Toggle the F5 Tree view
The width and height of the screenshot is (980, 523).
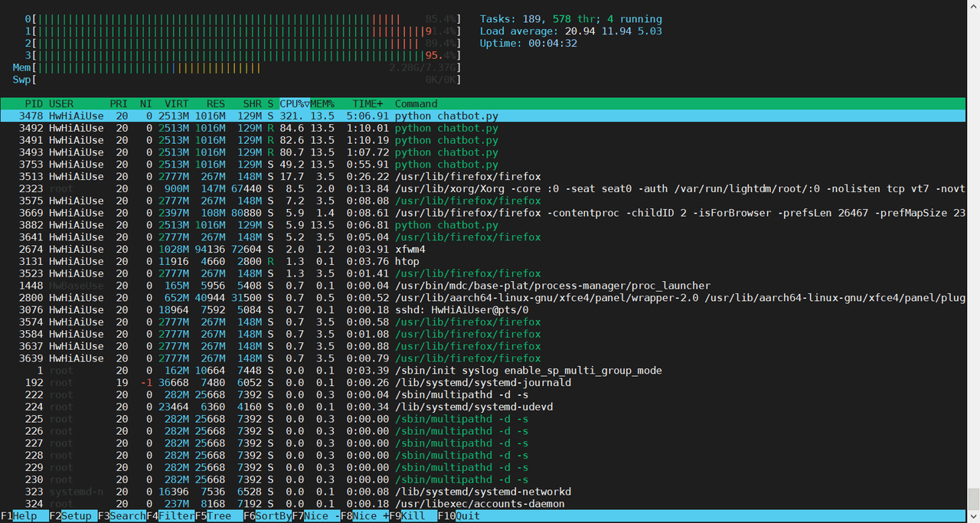point(220,516)
